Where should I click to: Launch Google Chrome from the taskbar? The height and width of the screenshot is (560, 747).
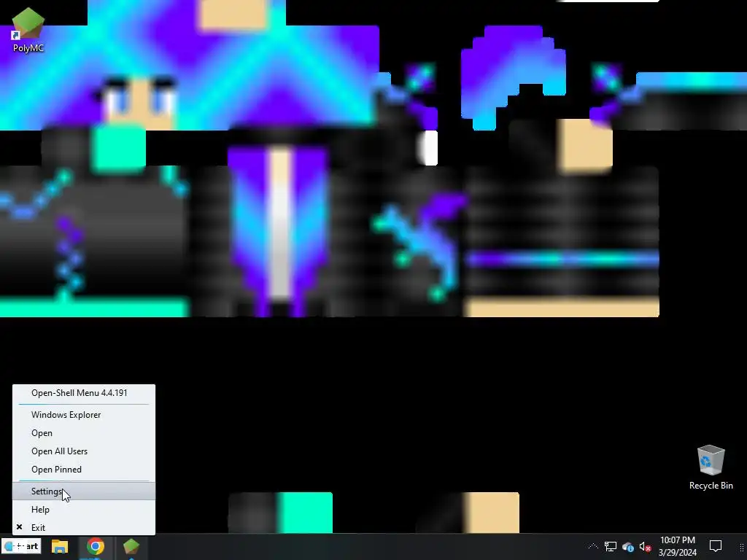(96, 546)
